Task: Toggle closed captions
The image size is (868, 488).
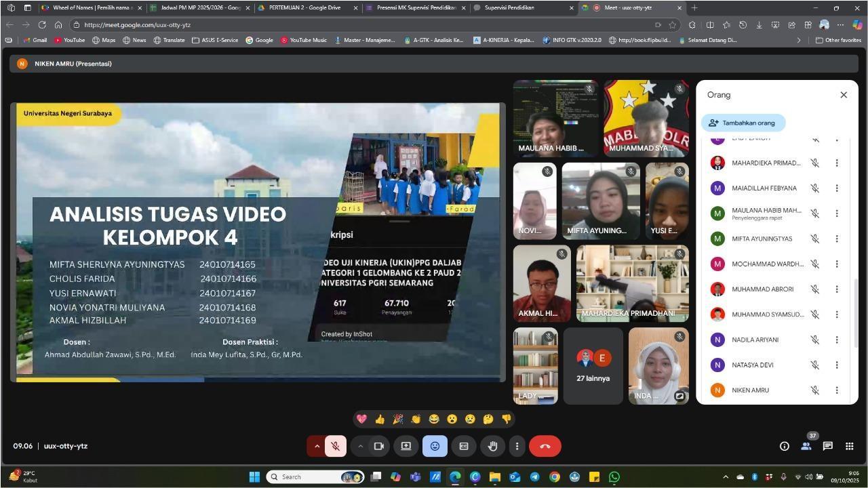Action: coord(464,446)
